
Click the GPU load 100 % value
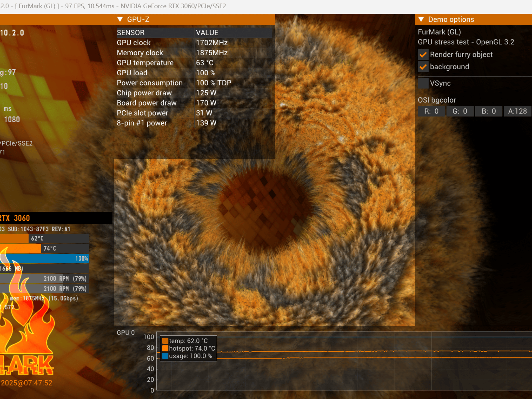[206, 73]
